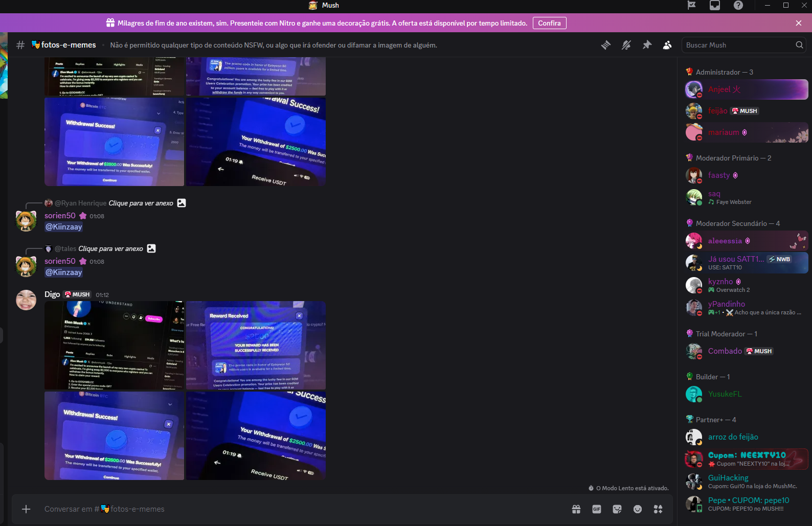812x526 pixels.
Task: Open Digo's Withdrawal Success Bitcoin image
Action: (x=114, y=436)
